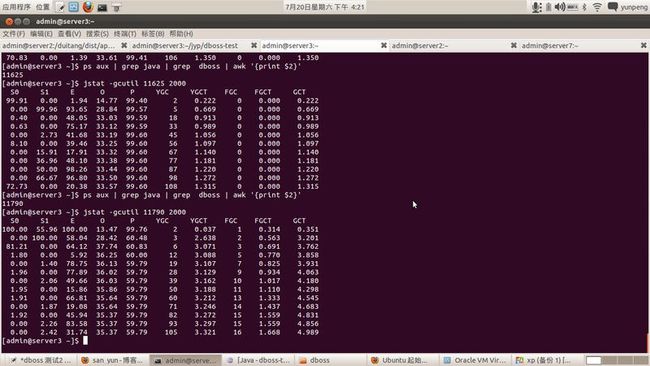Open the 应用程序 applications menu

tap(16, 7)
